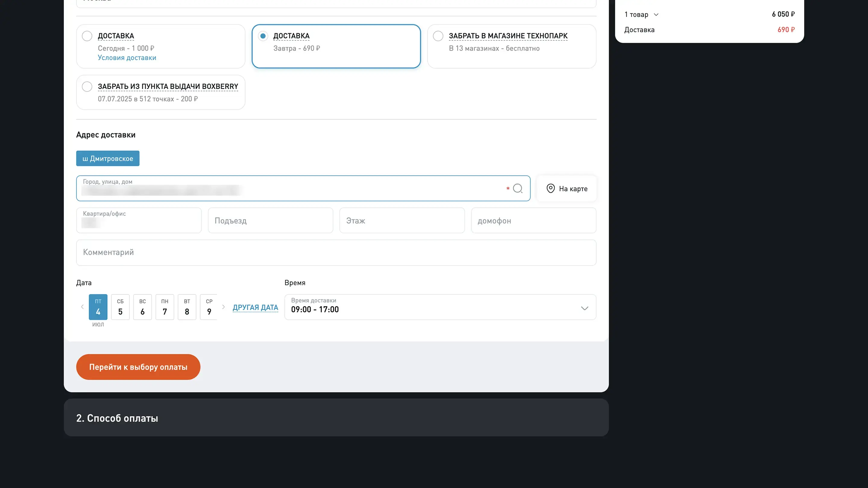Select tomorrow delivery for 690 ₽

tap(263, 36)
